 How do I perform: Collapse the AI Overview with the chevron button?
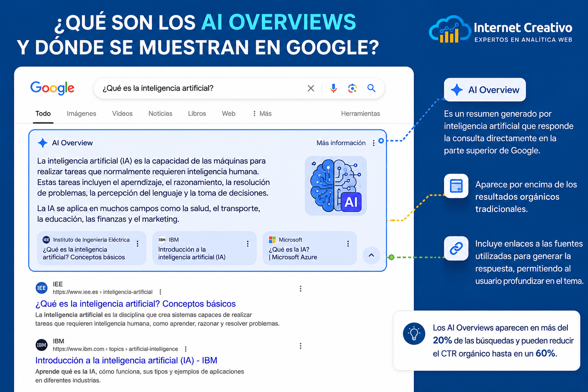point(371,255)
